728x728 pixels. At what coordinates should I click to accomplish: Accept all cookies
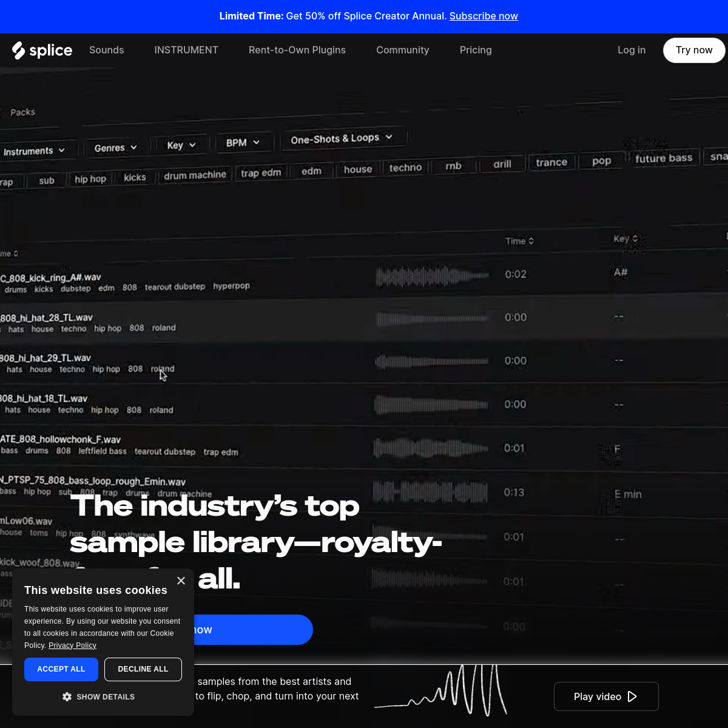pos(61,669)
